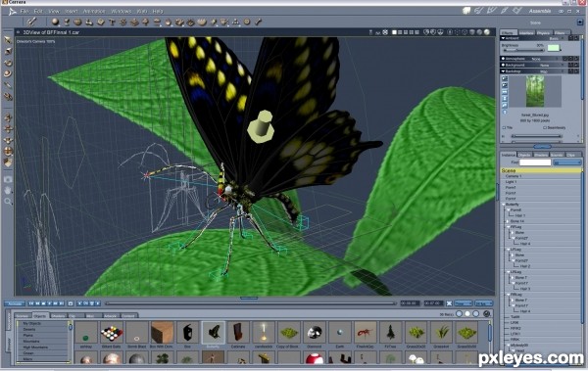Click the Animate button at timeline left

click(x=15, y=303)
